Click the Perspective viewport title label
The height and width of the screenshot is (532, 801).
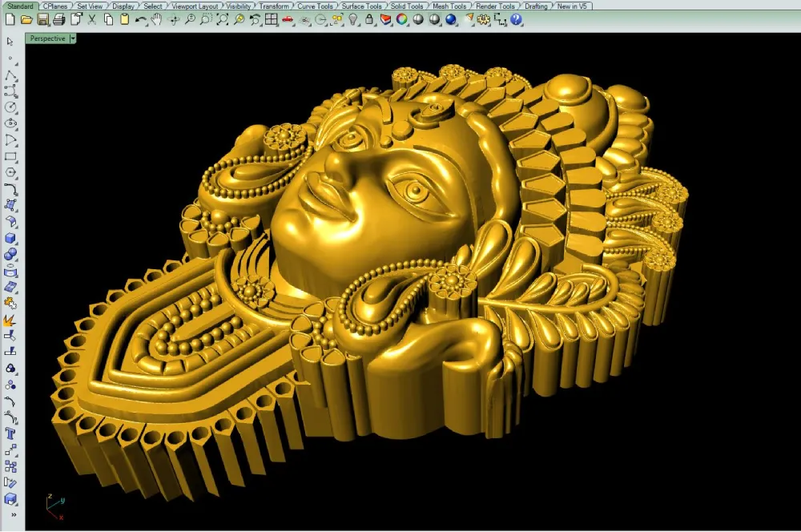coord(47,38)
